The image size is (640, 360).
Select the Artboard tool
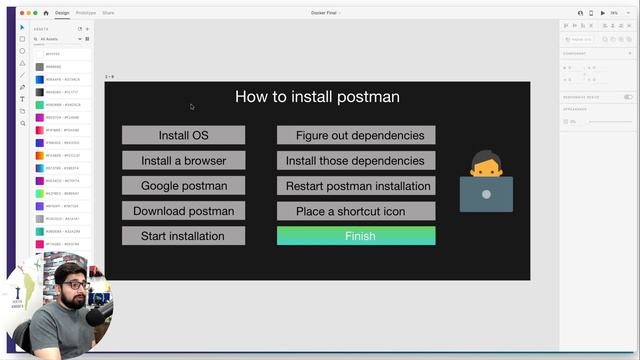pyautogui.click(x=22, y=111)
